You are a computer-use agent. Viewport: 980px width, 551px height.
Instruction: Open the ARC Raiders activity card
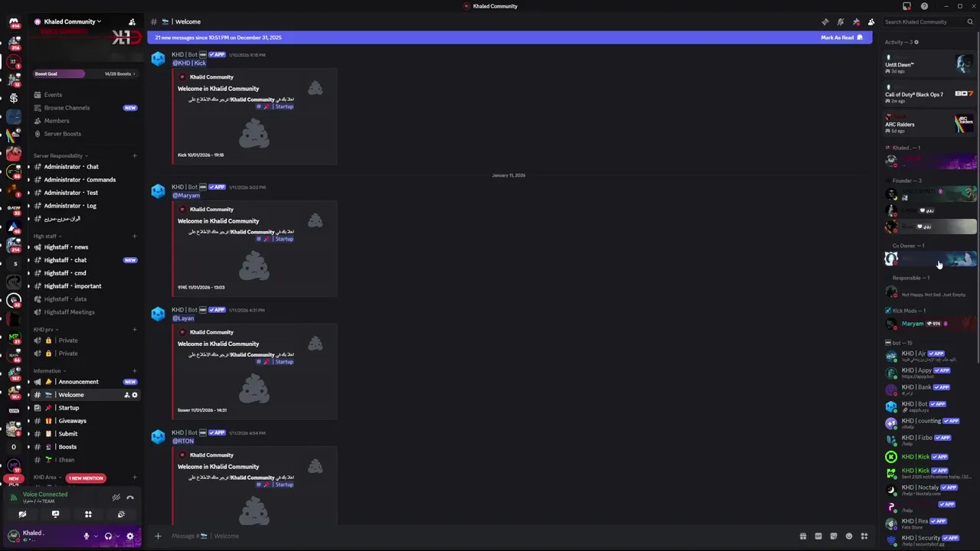(929, 124)
